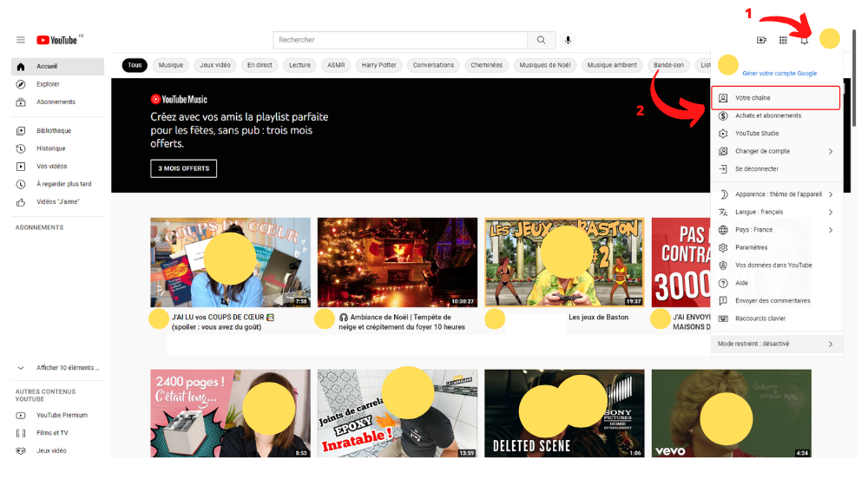The width and height of the screenshot is (868, 486).
Task: Expand Langue : français submenu
Action: click(776, 212)
